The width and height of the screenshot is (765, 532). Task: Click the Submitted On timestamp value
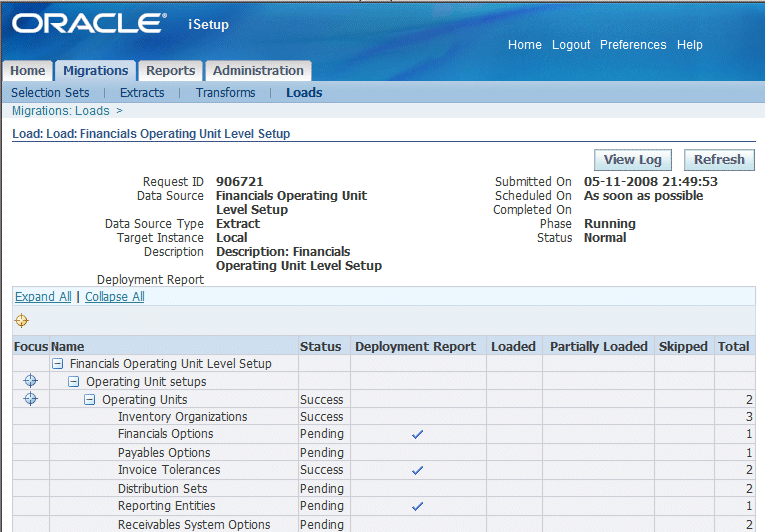tap(651, 182)
